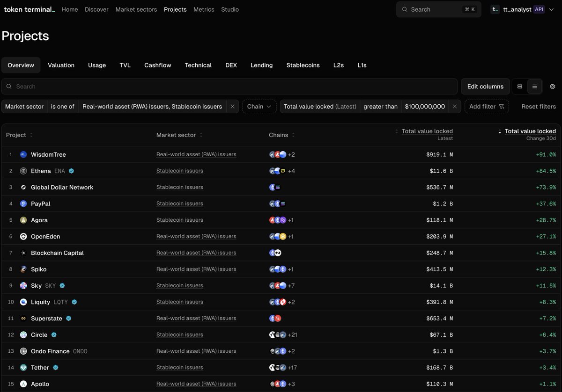The width and height of the screenshot is (562, 392).
Task: Remove the Market sector filter
Action: (x=232, y=107)
